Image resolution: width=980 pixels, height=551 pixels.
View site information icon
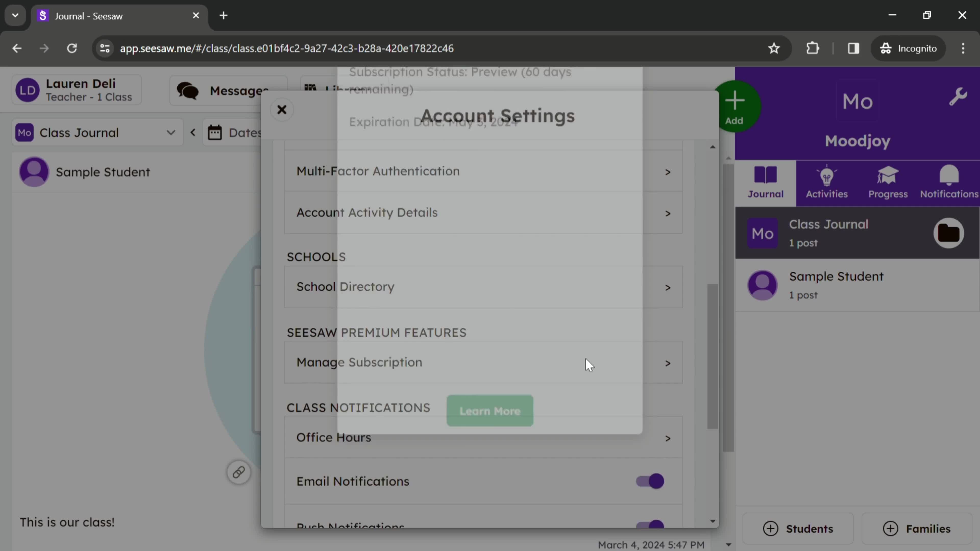point(105,48)
